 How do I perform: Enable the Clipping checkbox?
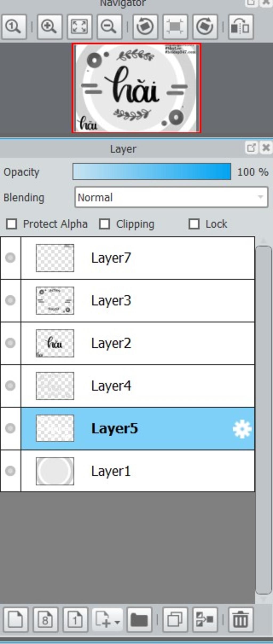point(104,224)
